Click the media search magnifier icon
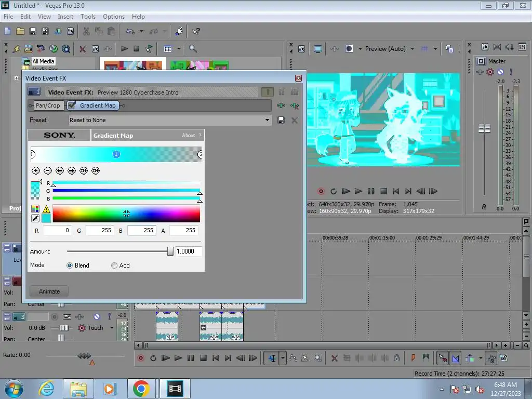This screenshot has height=399, width=532. [x=193, y=48]
